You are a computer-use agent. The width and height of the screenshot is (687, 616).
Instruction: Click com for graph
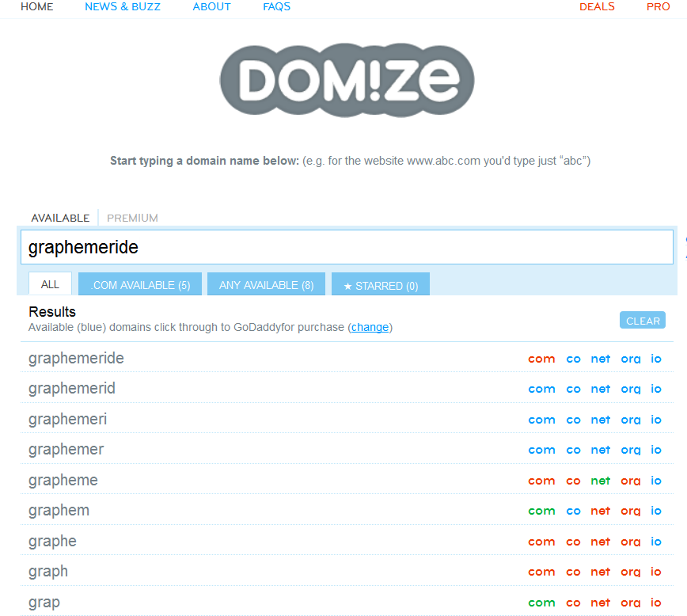coord(541,572)
